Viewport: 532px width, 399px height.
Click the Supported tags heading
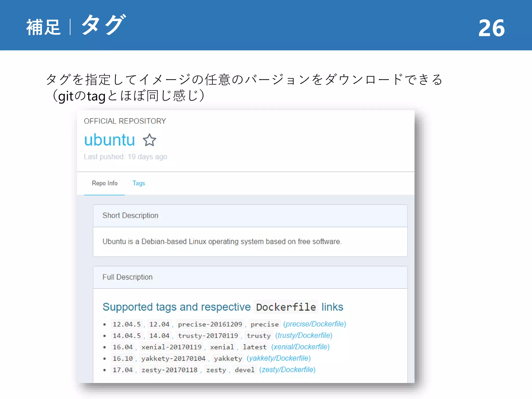(223, 307)
